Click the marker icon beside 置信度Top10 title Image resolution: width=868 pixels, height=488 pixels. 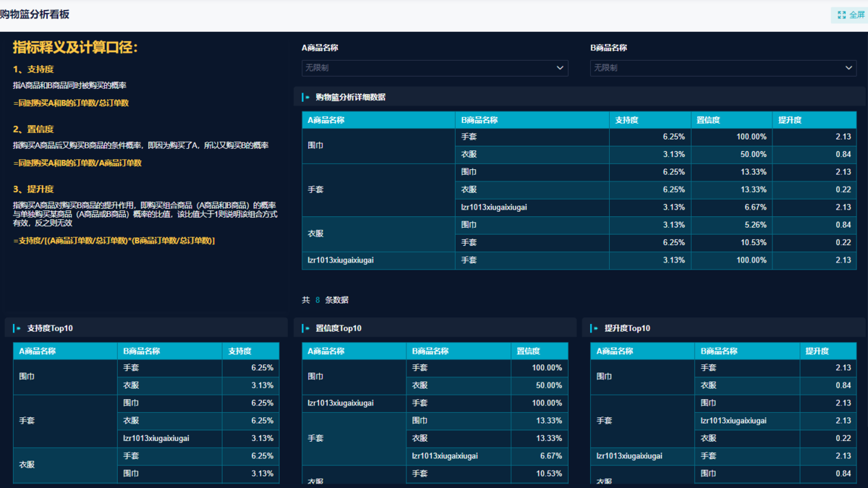pos(307,328)
